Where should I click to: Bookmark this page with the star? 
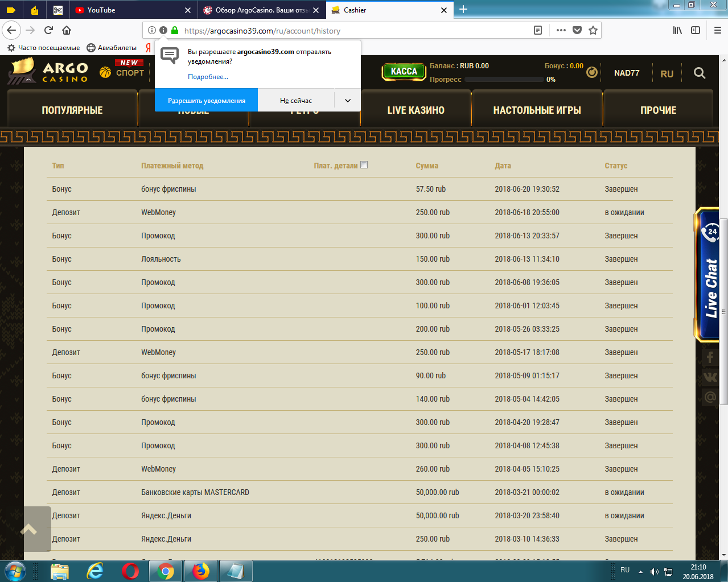click(x=593, y=30)
